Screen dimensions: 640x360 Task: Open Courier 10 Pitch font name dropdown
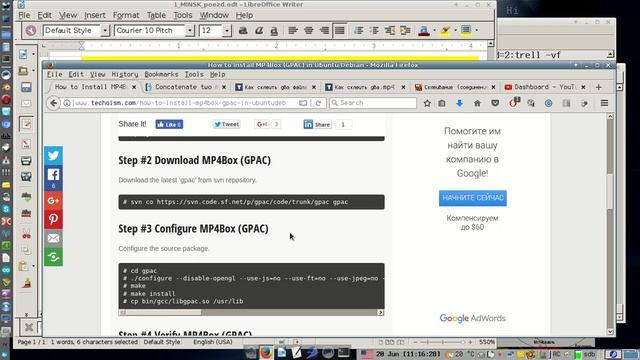(x=189, y=31)
